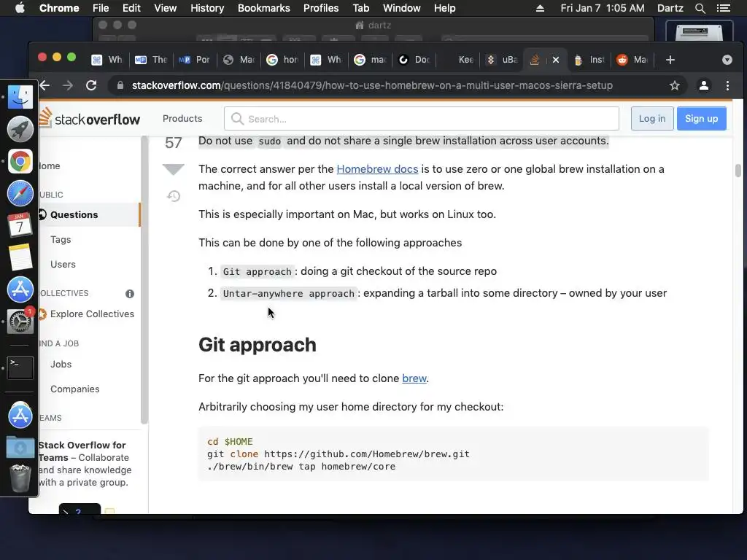Close the active Stack Overflow tab
Viewport: 747px width, 560px height.
(x=555, y=60)
